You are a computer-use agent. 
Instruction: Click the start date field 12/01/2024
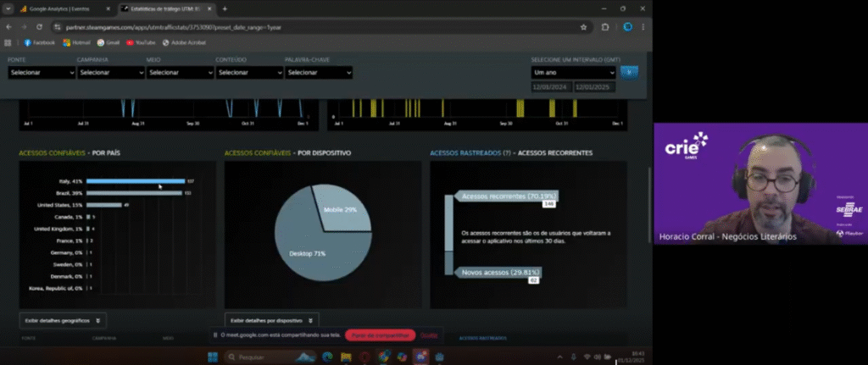click(550, 87)
